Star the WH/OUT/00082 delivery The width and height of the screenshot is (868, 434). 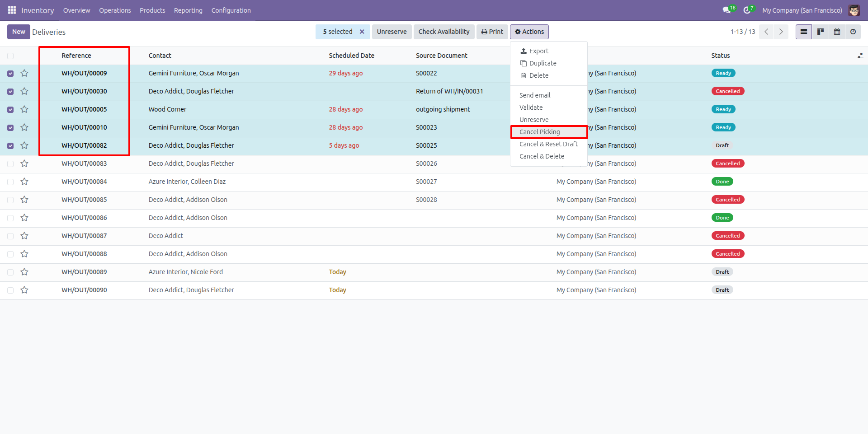[x=24, y=145]
